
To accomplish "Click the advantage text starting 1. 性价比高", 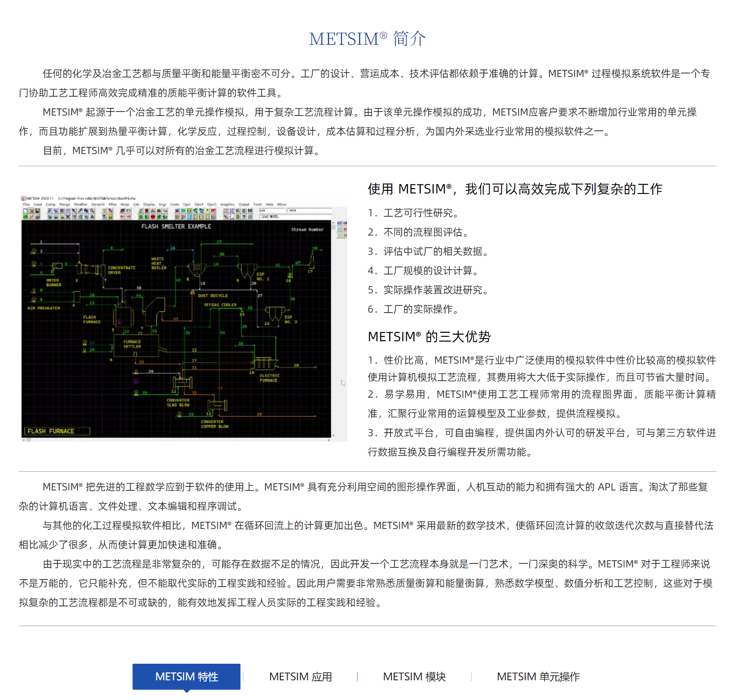I will [542, 369].
